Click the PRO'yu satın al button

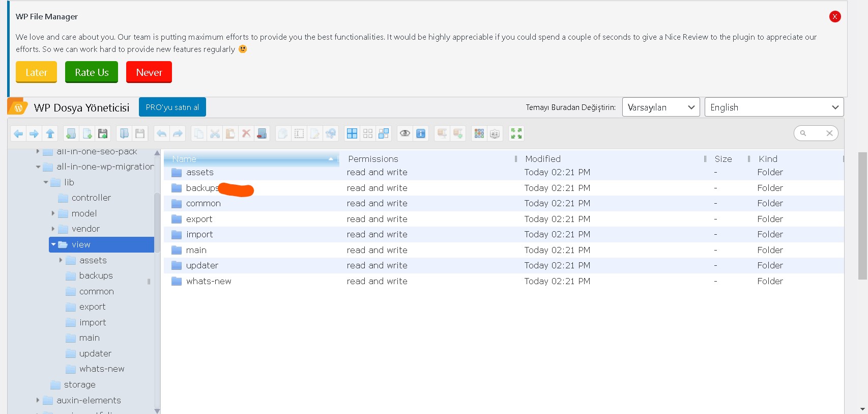click(x=172, y=107)
